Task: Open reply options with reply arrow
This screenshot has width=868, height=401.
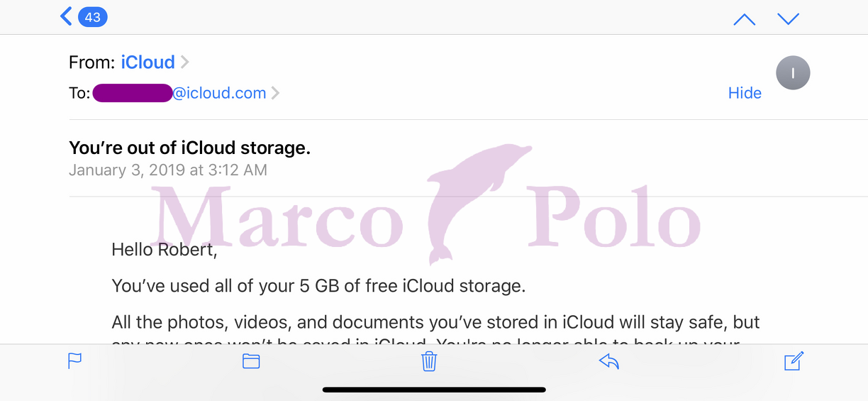Action: [x=609, y=361]
